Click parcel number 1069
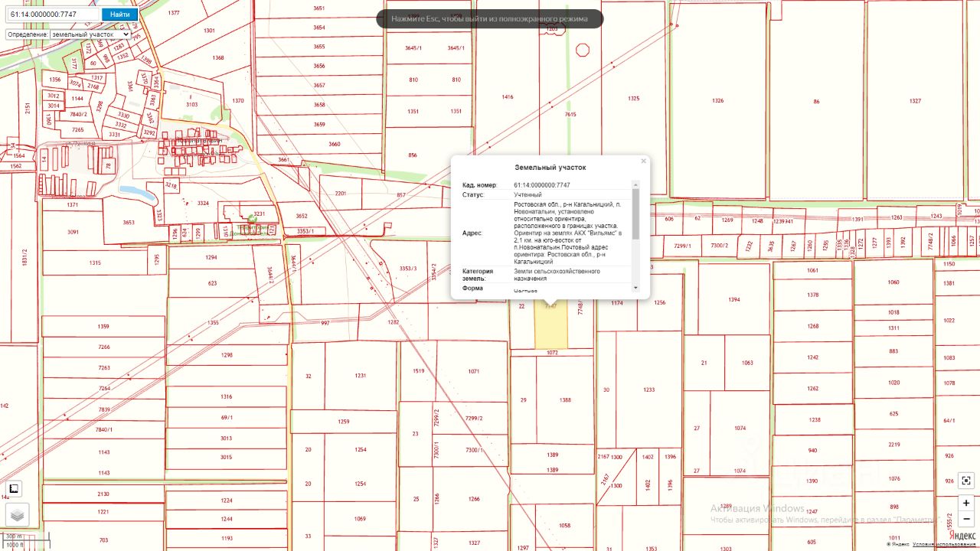 click(360, 519)
